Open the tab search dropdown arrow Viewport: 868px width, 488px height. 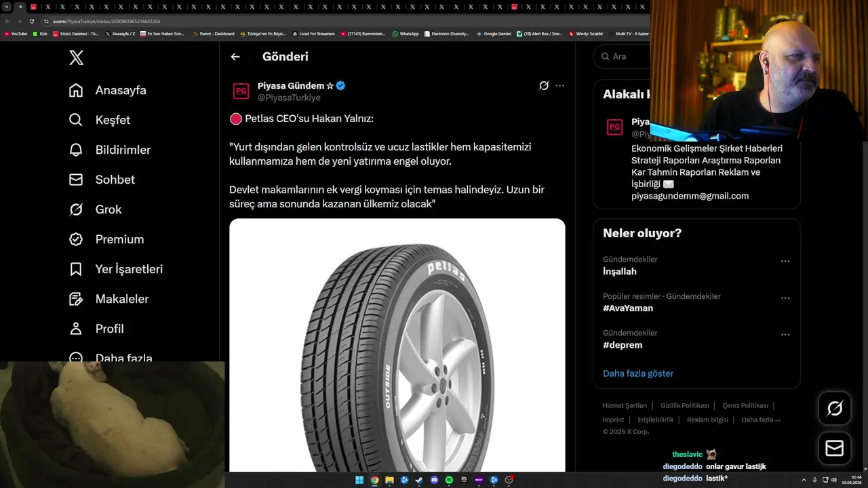[x=6, y=7]
